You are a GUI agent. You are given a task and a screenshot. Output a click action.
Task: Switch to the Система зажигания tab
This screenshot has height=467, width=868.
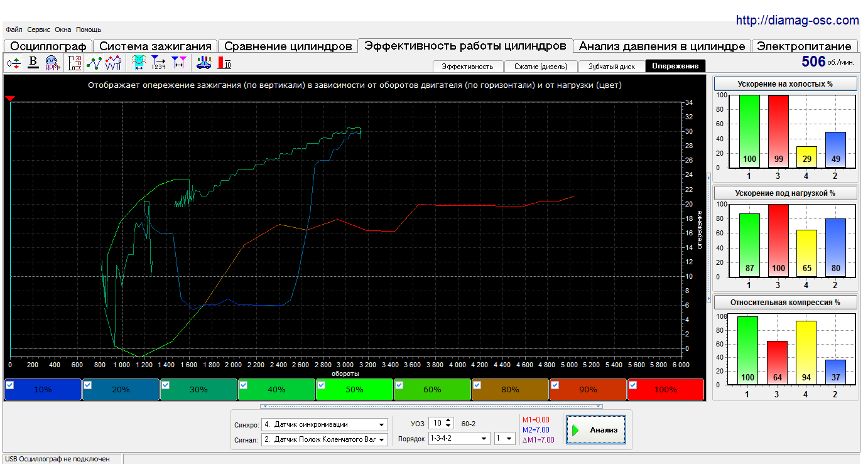point(155,46)
